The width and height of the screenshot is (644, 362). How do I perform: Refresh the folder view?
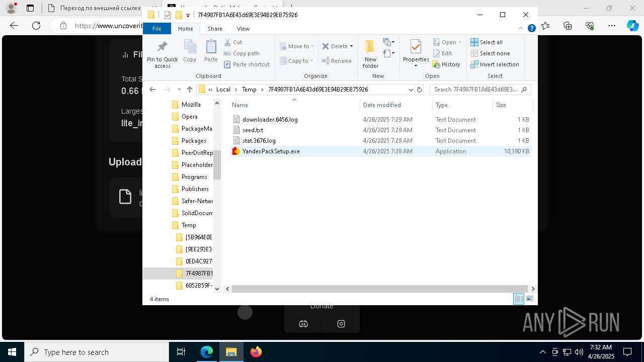[420, 89]
